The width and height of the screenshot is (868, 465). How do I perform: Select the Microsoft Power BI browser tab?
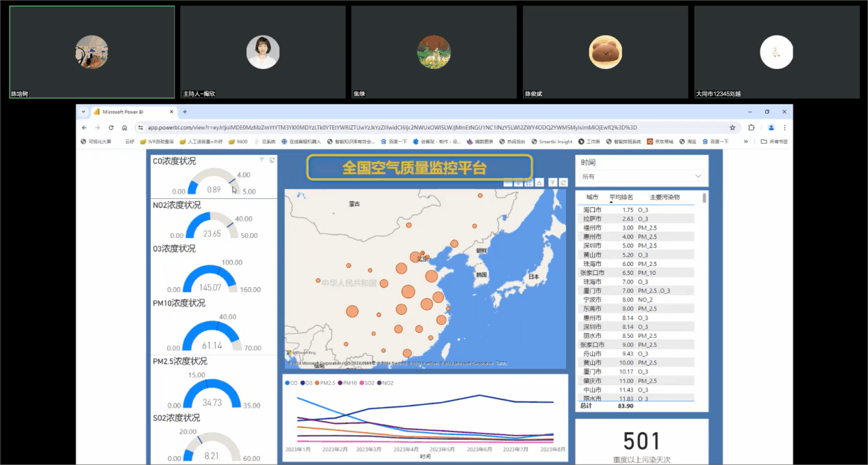coord(131,111)
